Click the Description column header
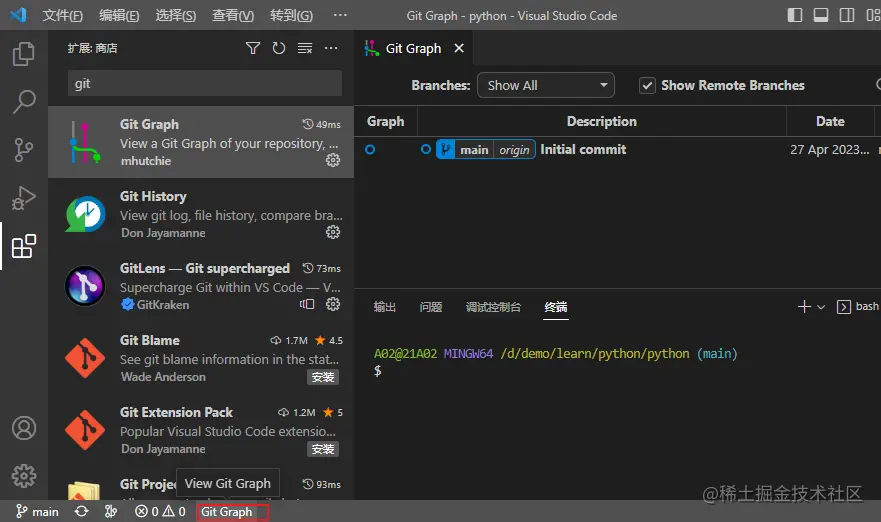This screenshot has height=522, width=881. (602, 121)
